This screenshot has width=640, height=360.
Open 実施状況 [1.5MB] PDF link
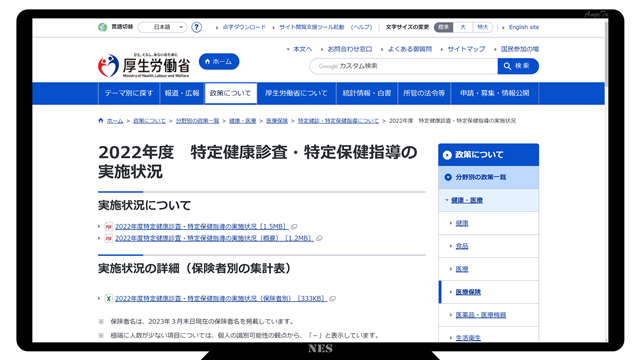click(202, 227)
